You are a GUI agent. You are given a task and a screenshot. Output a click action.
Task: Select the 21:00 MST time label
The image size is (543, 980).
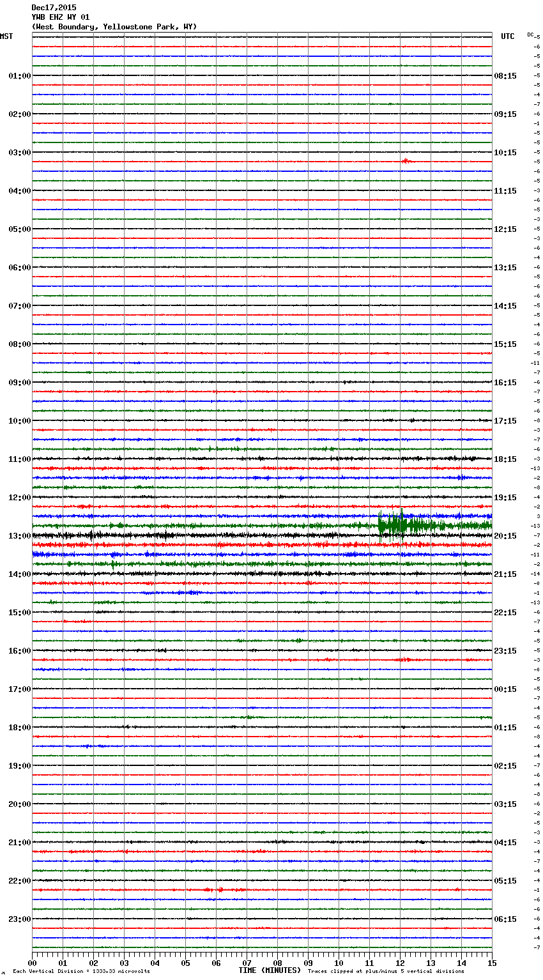pyautogui.click(x=19, y=843)
